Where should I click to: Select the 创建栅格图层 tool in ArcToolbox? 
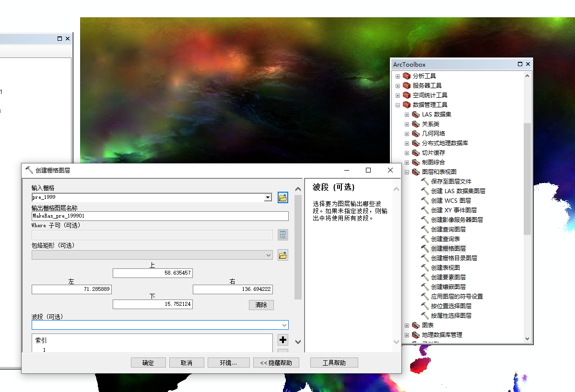click(448, 248)
